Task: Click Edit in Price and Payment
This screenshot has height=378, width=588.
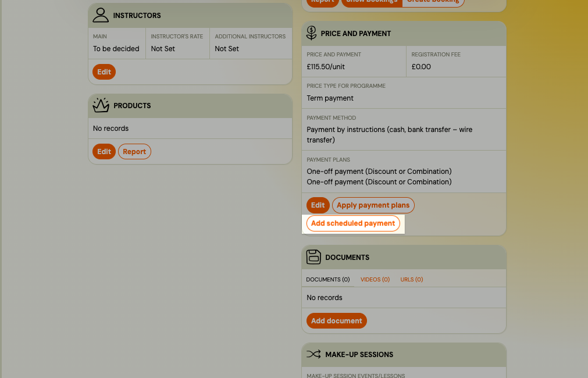Action: (318, 205)
